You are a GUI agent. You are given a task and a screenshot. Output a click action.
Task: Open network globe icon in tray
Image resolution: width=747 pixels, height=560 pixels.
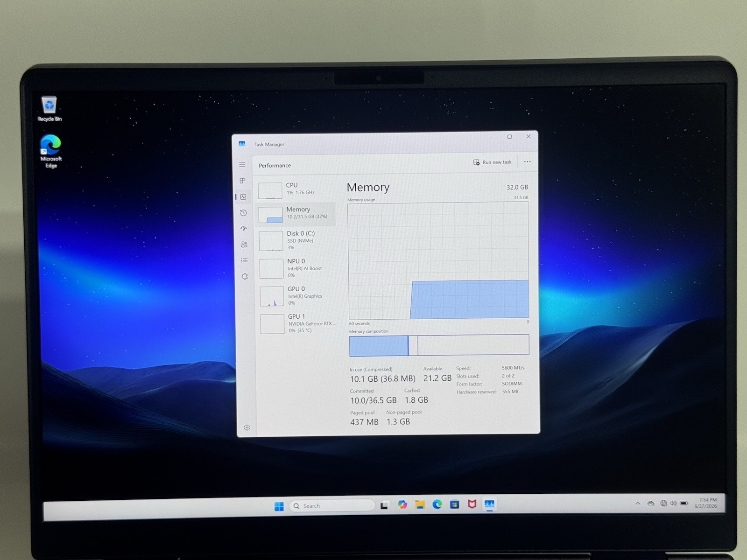coord(663,504)
